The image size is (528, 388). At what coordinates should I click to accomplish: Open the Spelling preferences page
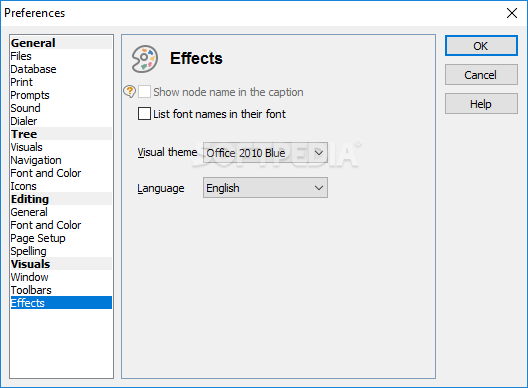[x=61, y=251]
